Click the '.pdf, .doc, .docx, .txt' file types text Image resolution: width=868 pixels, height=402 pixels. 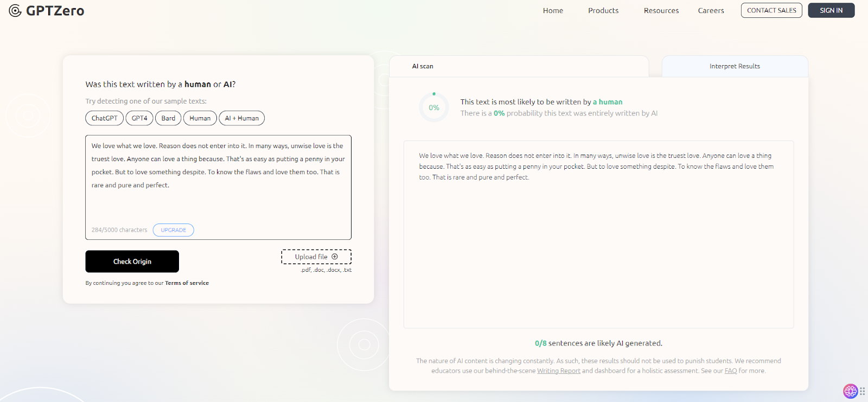pos(326,270)
